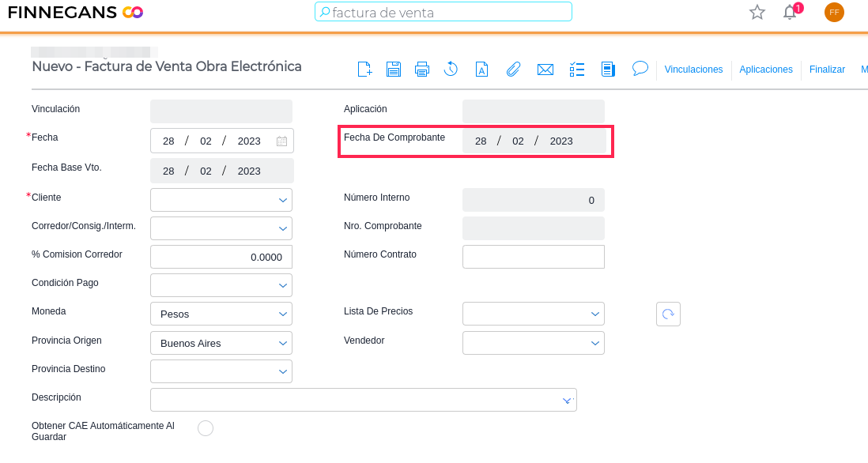The height and width of the screenshot is (463, 868).
Task: Open the Vinculaciones menu
Action: (693, 70)
